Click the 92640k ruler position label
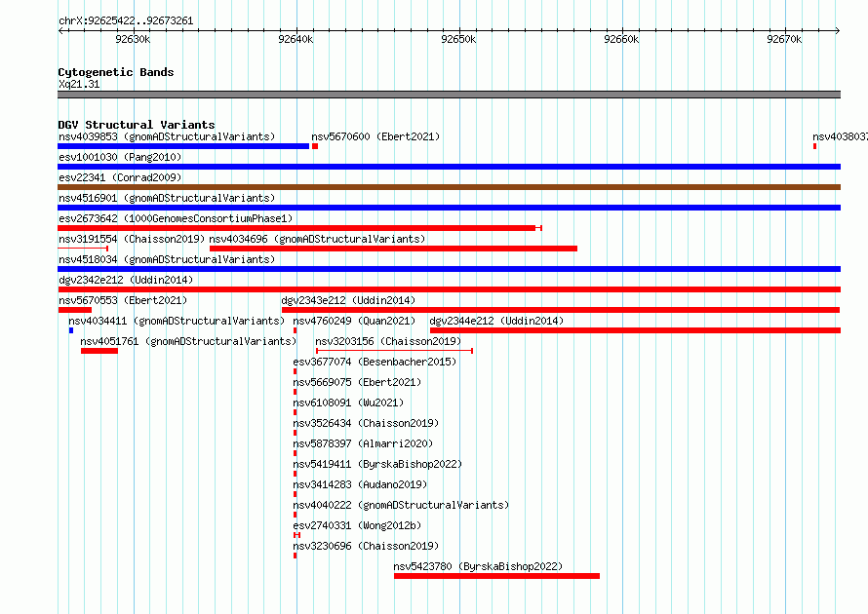Viewport: 868px width, 614px height. (x=296, y=39)
